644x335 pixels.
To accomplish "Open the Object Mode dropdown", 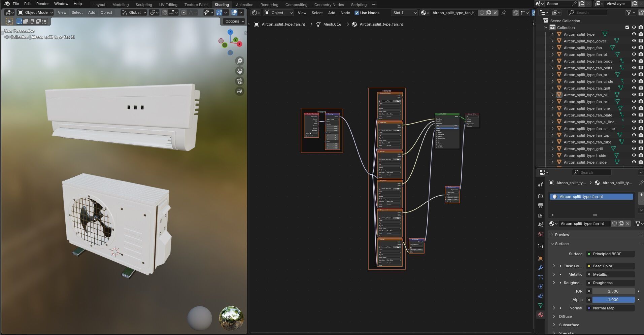I will click(35, 12).
